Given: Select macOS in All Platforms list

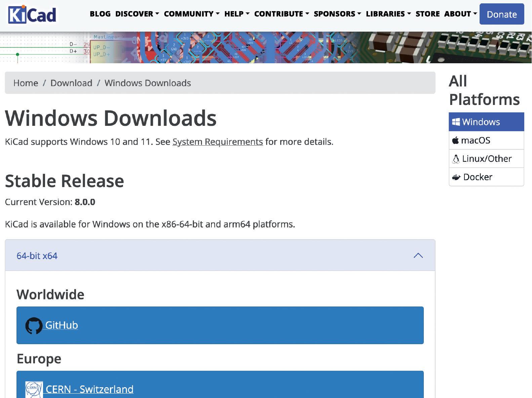Looking at the screenshot, I should 486,140.
